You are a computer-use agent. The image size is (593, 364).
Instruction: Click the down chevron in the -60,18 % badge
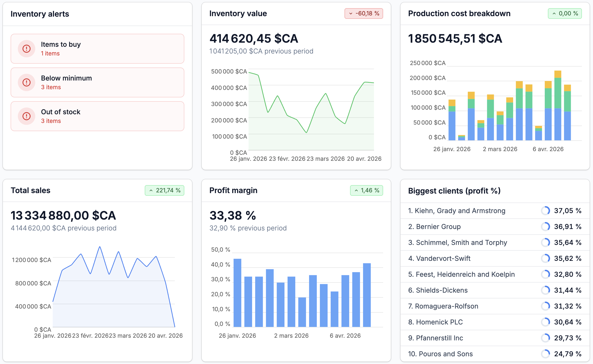pyautogui.click(x=351, y=13)
